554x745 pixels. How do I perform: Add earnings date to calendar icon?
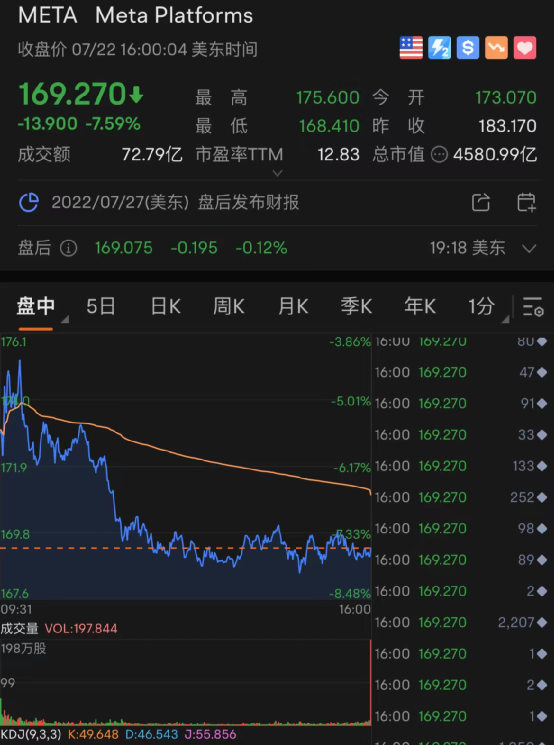point(526,202)
